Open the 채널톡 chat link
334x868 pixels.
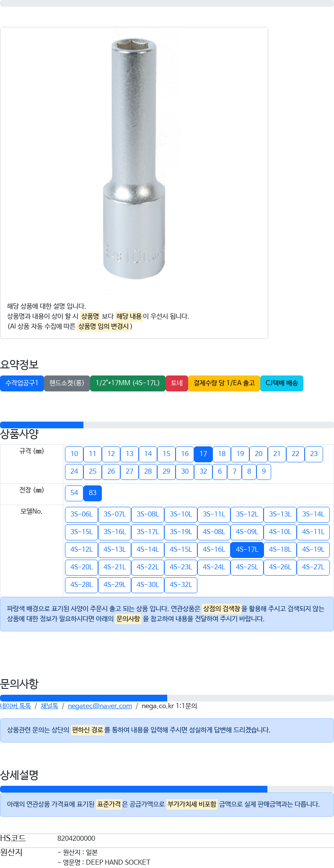49,706
